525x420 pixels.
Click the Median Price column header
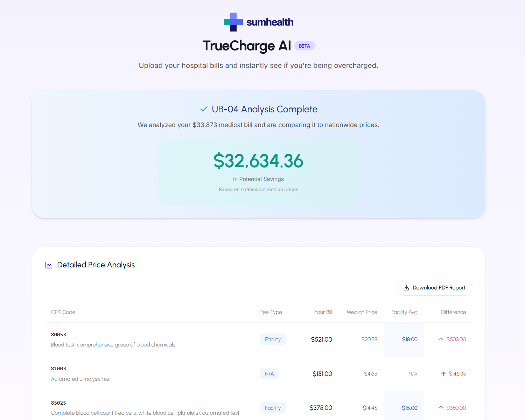[x=362, y=312]
